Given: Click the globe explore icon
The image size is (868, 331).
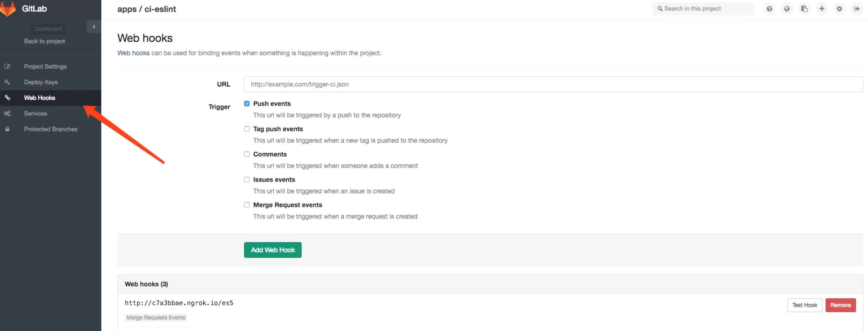Looking at the screenshot, I should tap(787, 9).
